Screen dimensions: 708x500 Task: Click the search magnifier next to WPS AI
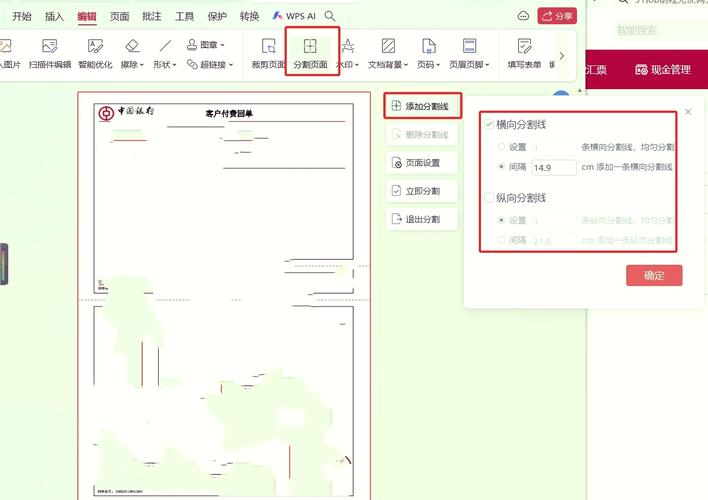tap(330, 16)
